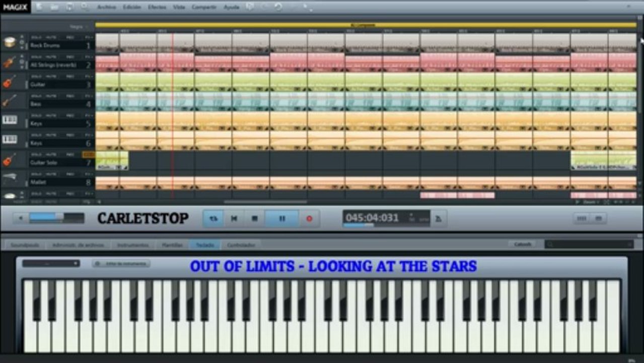Click the New project icon in toolbar
The image size is (644, 363).
(x=39, y=7)
